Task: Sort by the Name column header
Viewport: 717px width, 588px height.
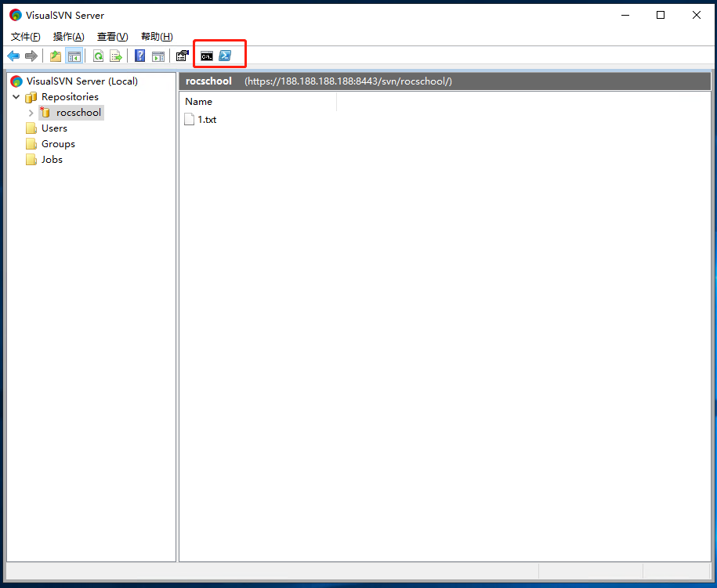Action: tap(259, 102)
